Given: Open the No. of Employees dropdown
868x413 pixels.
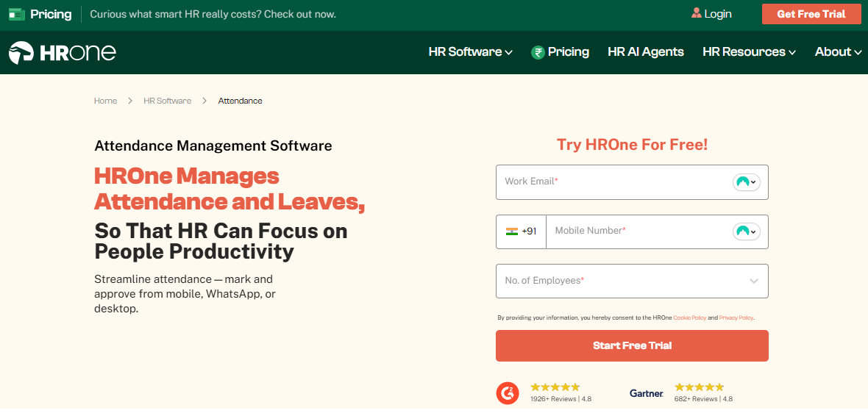Looking at the screenshot, I should (632, 281).
